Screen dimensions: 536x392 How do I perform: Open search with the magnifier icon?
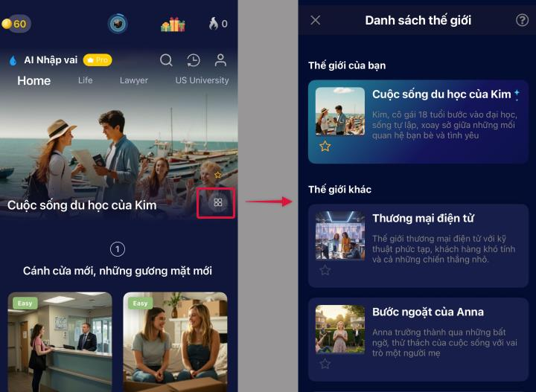[x=167, y=60]
